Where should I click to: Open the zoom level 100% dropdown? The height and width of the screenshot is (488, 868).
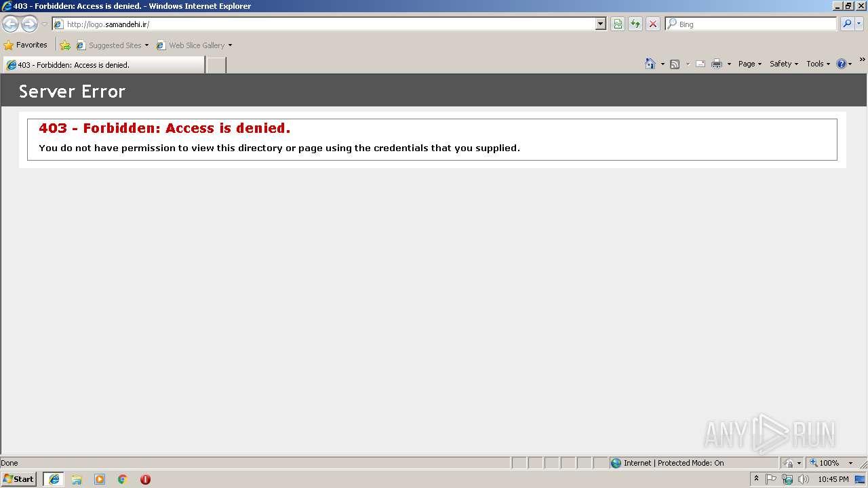850,463
